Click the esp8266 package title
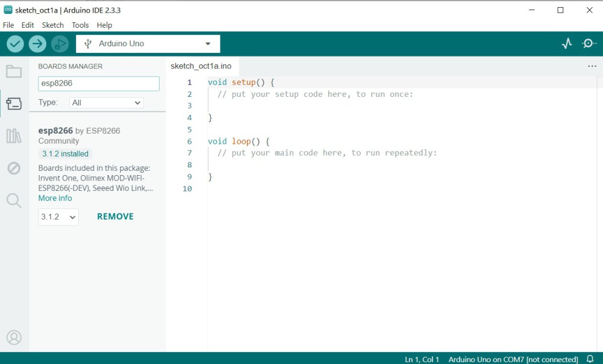 (x=55, y=131)
